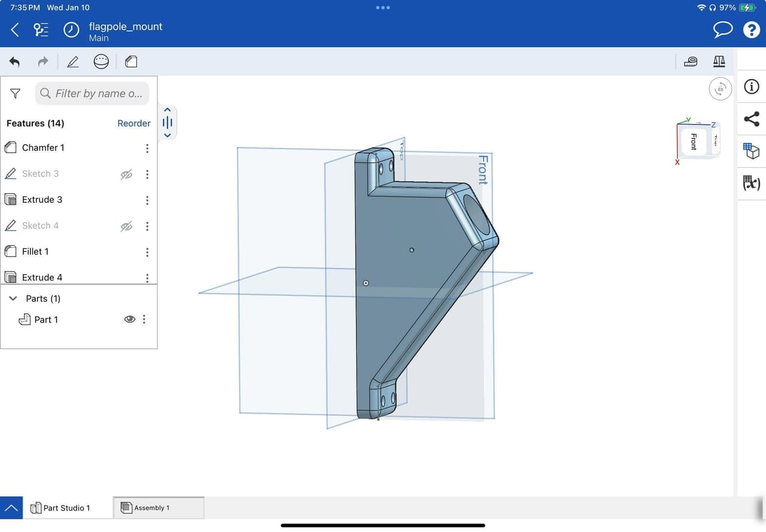Click the feature list rollback handle
The image size is (766, 532).
tap(168, 123)
